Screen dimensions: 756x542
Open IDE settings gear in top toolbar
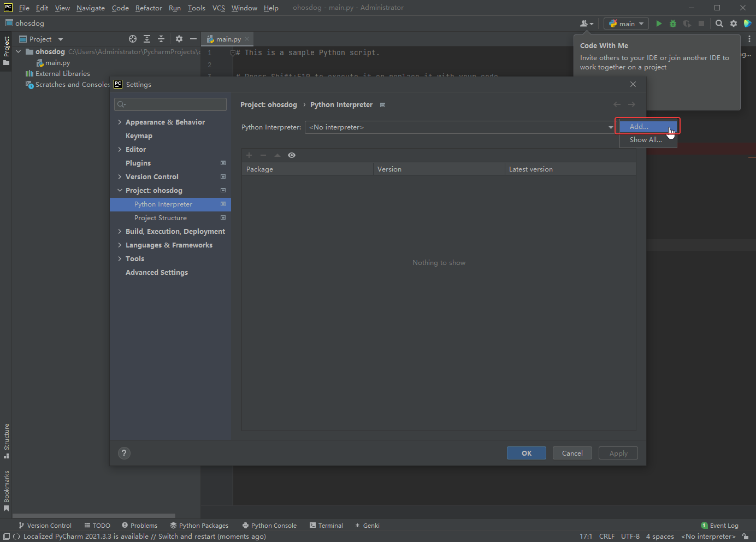(734, 23)
